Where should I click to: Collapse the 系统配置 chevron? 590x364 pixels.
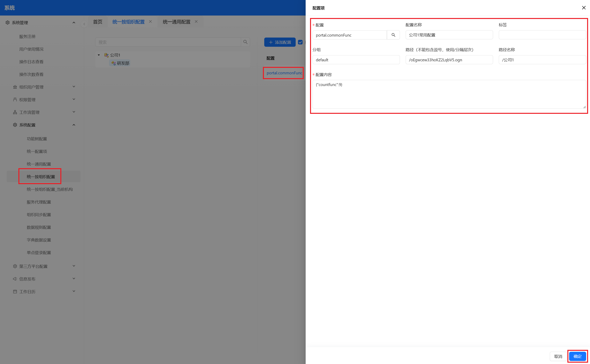click(x=74, y=125)
